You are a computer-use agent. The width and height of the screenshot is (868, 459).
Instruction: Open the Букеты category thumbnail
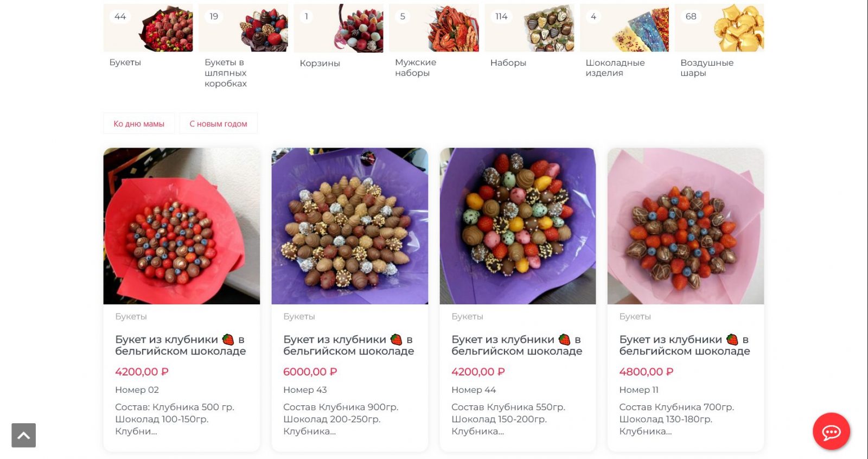(148, 28)
